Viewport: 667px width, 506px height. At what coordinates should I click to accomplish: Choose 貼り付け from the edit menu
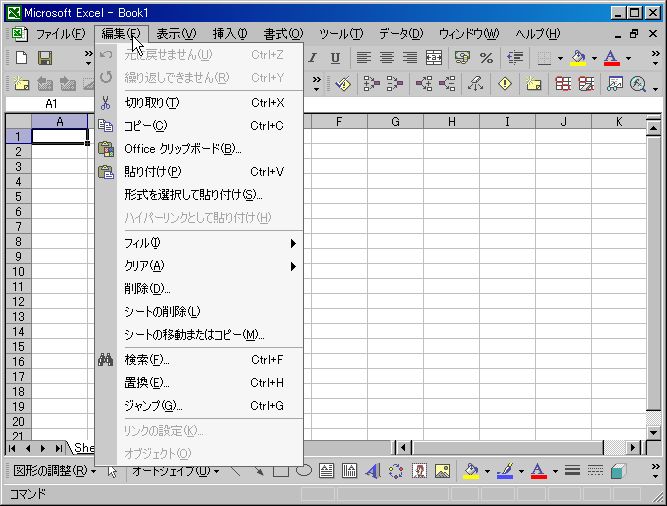click(199, 171)
